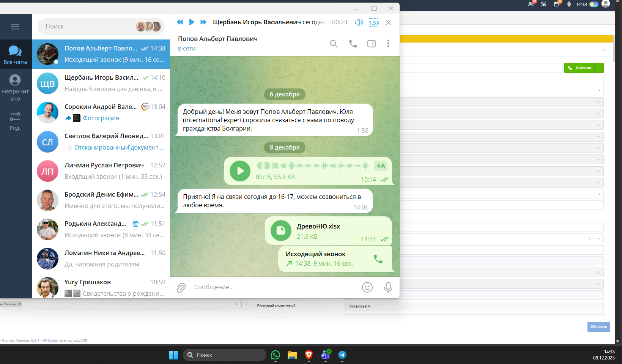This screenshot has width=622, height=364.
Task: Skip to previous voice message in player bar
Action: point(180,22)
